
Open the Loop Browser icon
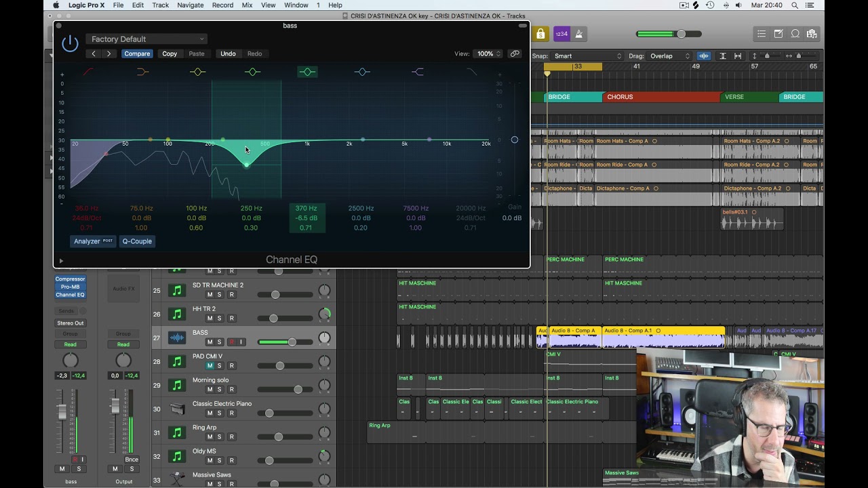tap(795, 34)
